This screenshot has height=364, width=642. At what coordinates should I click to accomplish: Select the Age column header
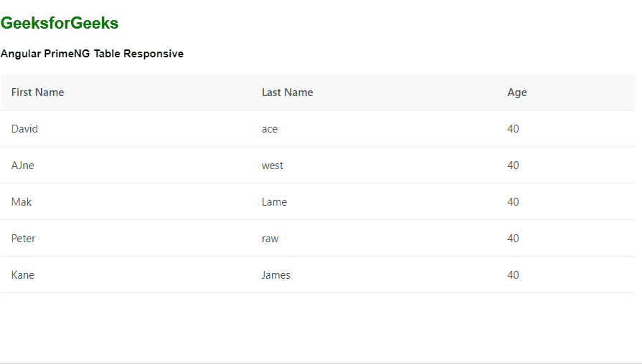click(517, 92)
